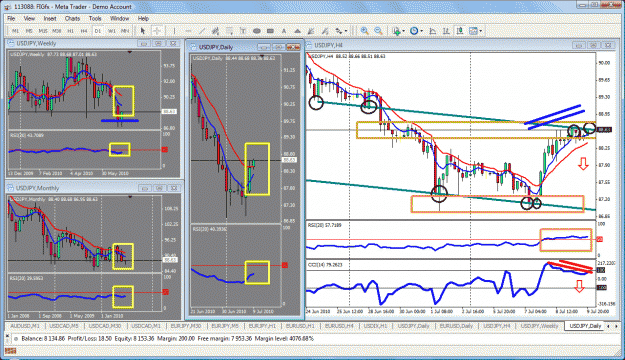Select the trendline drawing tool
625x360 pixels.
coord(202,31)
